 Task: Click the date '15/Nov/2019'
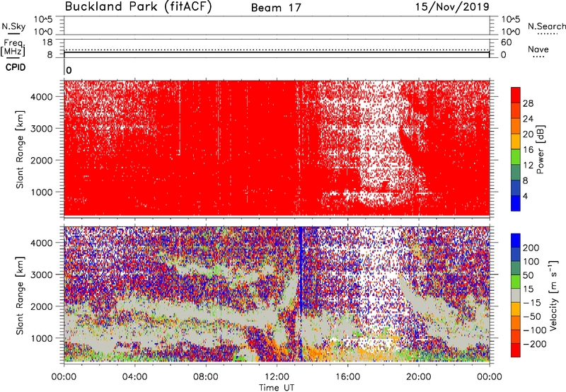452,6
